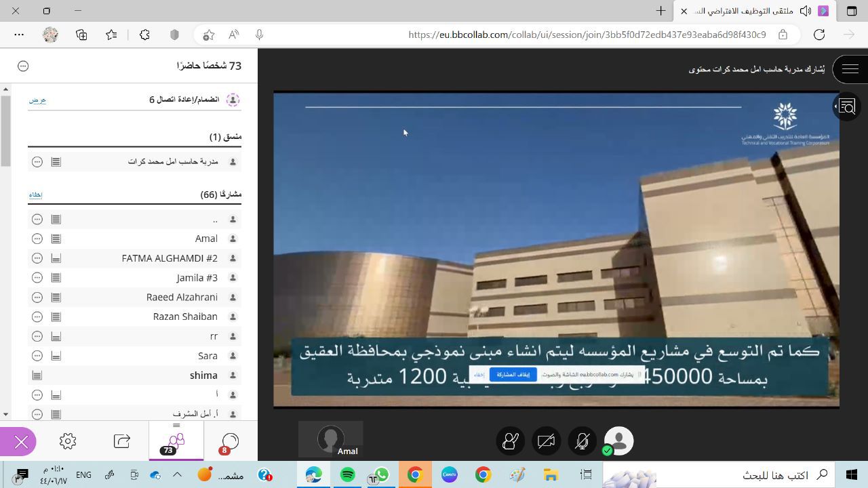Image resolution: width=868 pixels, height=488 pixels.
Task: Open the Share Content panel icon
Action: 122,442
